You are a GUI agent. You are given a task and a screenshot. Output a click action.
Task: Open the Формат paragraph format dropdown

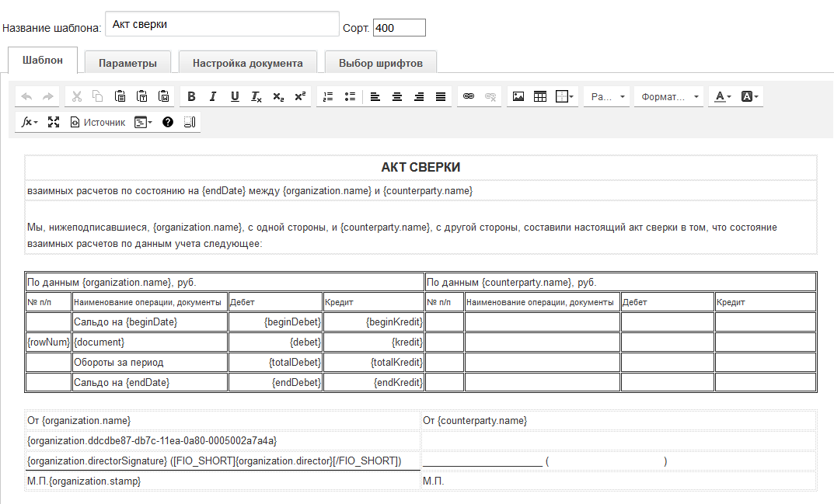coord(668,97)
